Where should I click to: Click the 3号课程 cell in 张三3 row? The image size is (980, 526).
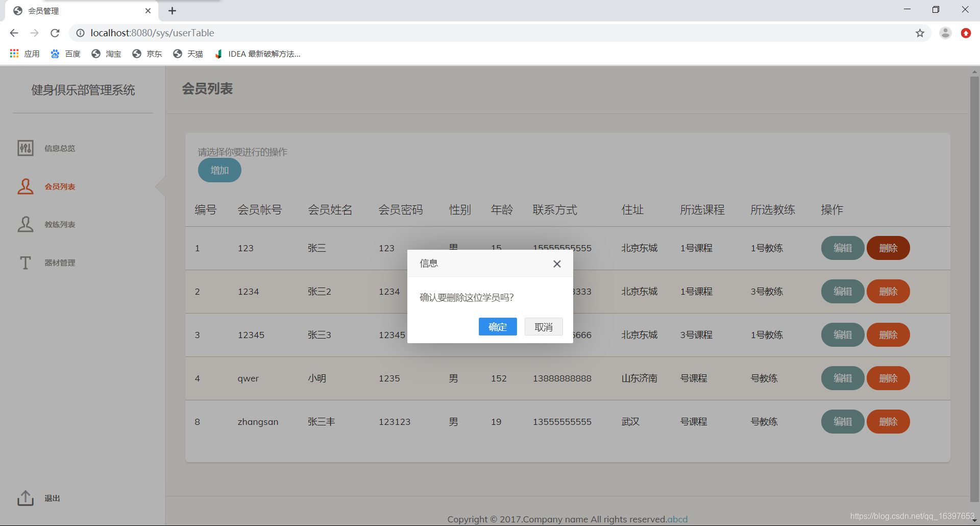coord(696,335)
